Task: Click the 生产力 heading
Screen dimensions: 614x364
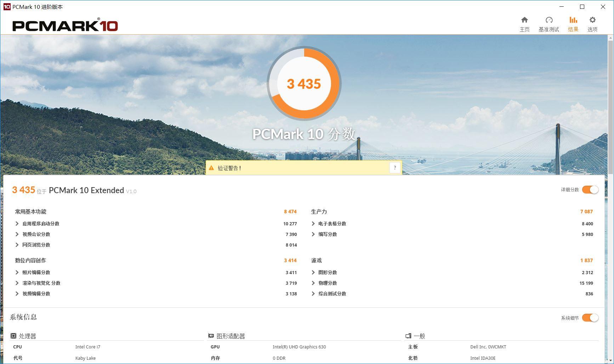Action: pyautogui.click(x=319, y=212)
